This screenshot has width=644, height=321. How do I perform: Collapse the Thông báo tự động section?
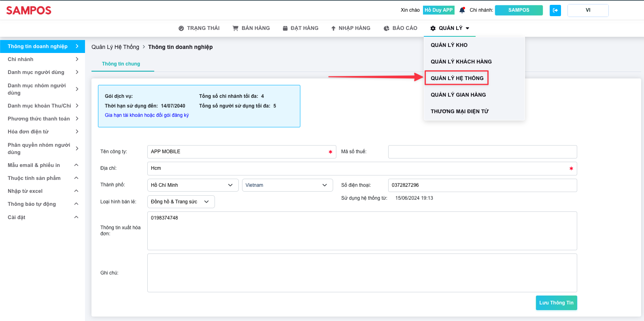coord(43,204)
